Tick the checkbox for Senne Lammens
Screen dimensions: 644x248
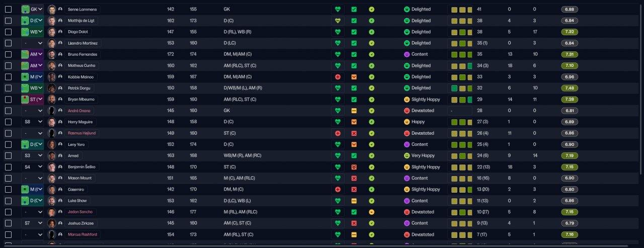(8, 10)
